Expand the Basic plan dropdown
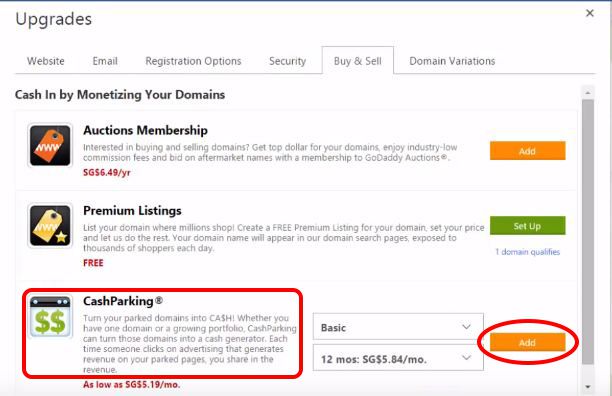The width and height of the screenshot is (612, 396). point(398,327)
